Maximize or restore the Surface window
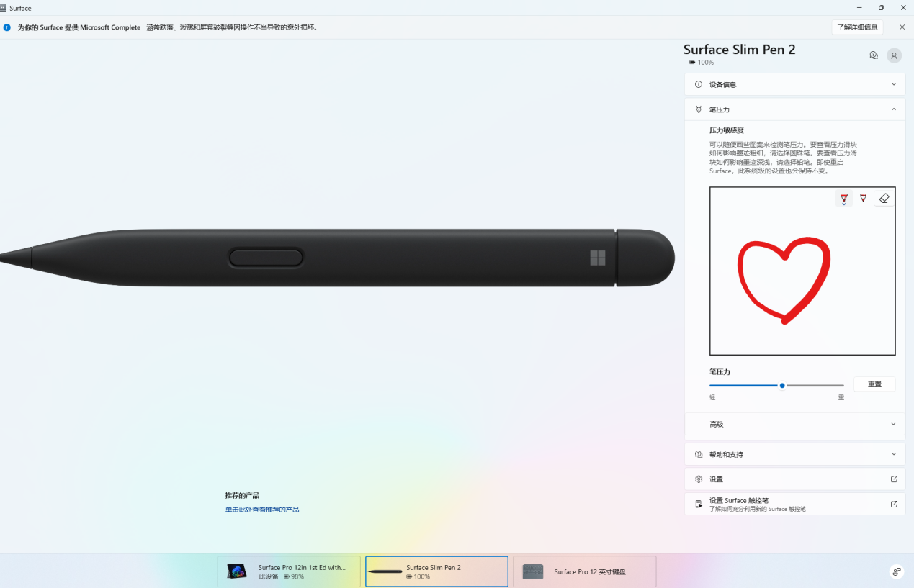The width and height of the screenshot is (914, 588). [881, 7]
